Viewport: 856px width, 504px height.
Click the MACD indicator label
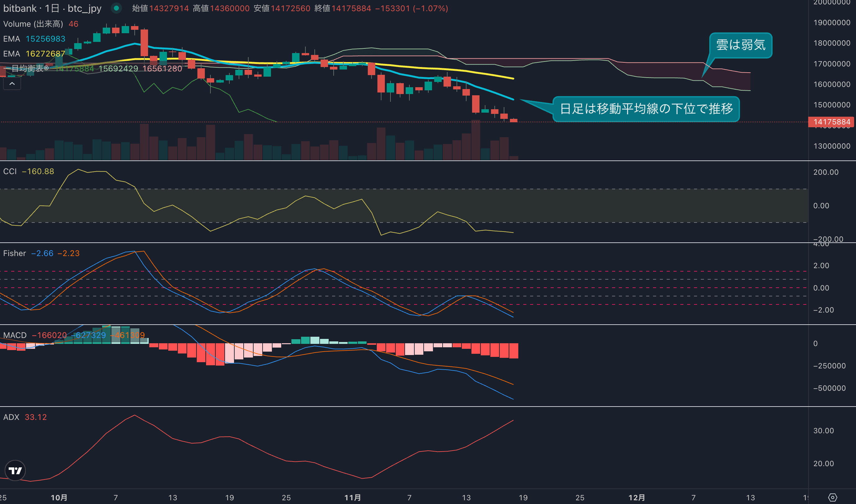coord(15,335)
